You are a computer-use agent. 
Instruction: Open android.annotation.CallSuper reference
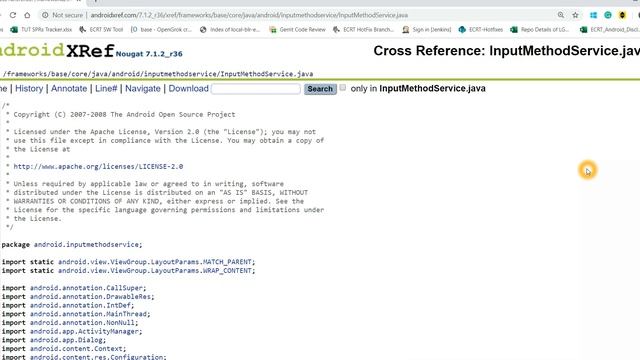pyautogui.click(x=86, y=288)
